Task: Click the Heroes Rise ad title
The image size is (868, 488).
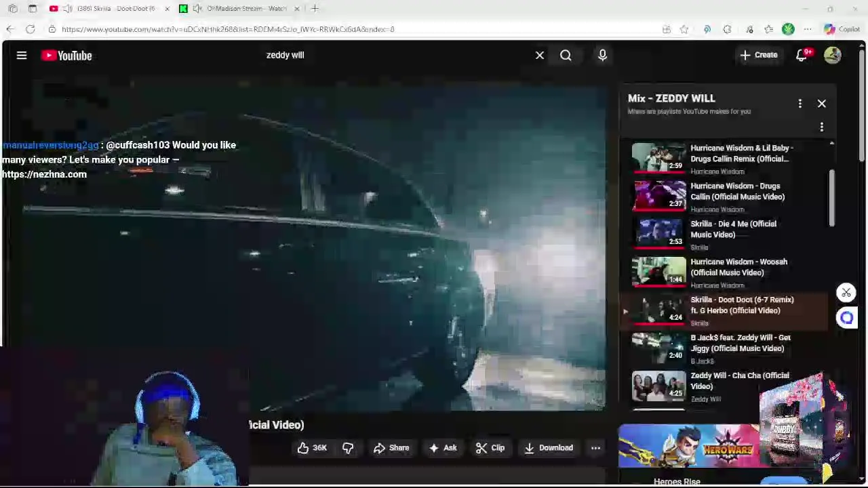Action: pyautogui.click(x=677, y=482)
